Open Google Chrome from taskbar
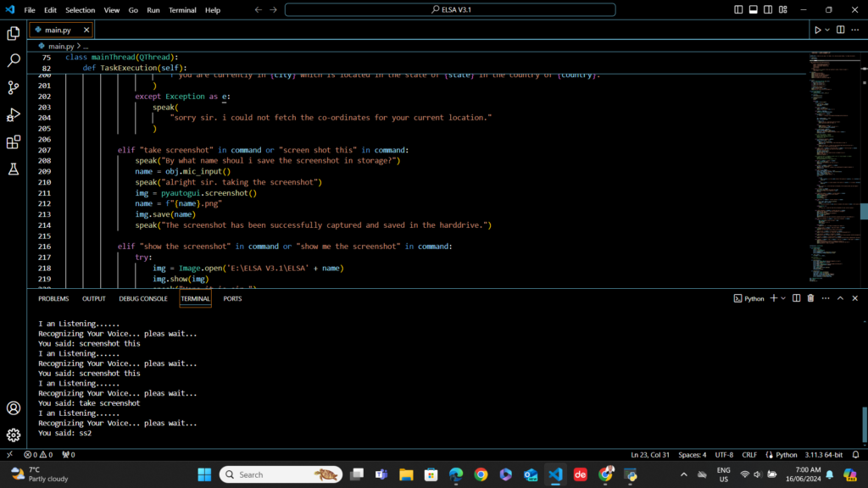The width and height of the screenshot is (868, 488). click(481, 474)
